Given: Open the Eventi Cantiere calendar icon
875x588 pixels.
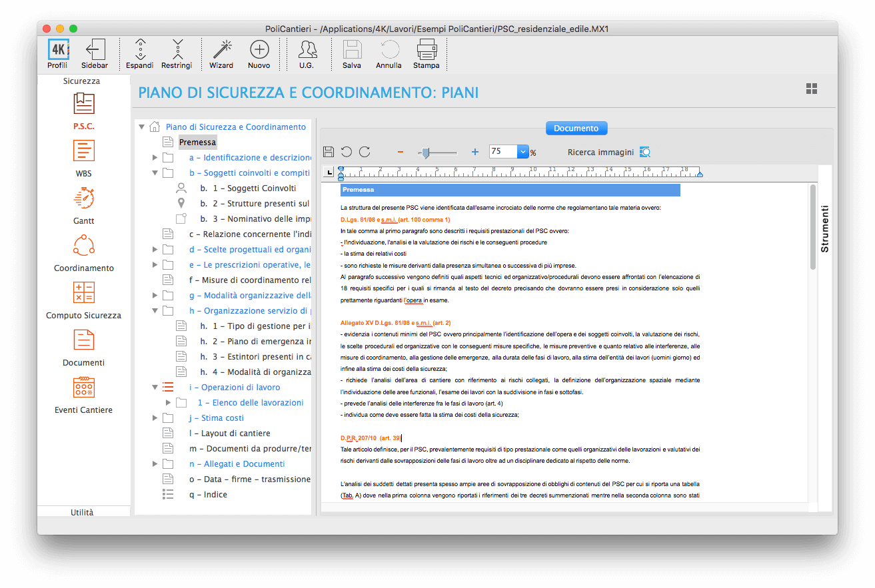Looking at the screenshot, I should coord(84,388).
